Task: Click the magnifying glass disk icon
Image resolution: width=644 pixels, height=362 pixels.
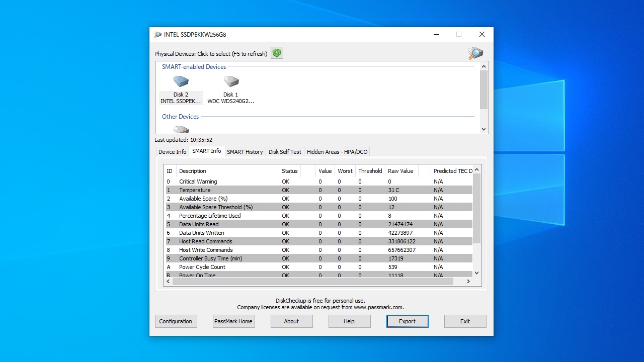Action: point(475,53)
